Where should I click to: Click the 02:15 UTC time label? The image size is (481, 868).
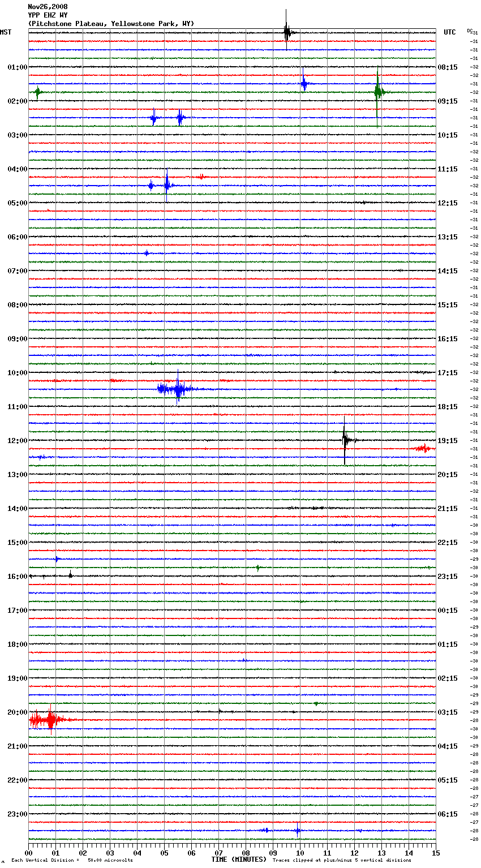448,678
